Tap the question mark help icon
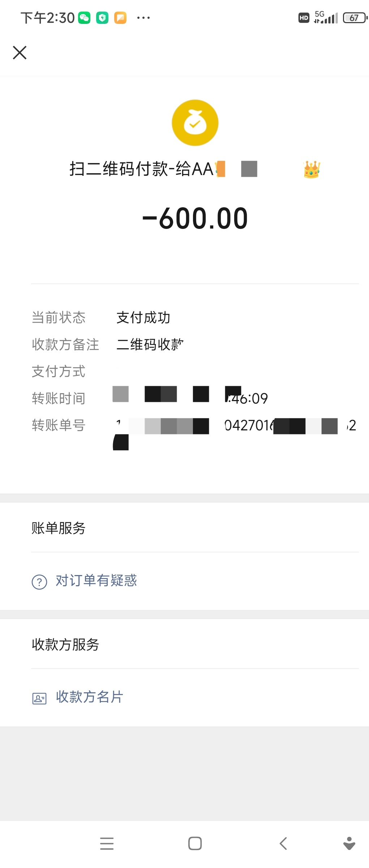Image resolution: width=369 pixels, height=868 pixels. (39, 582)
